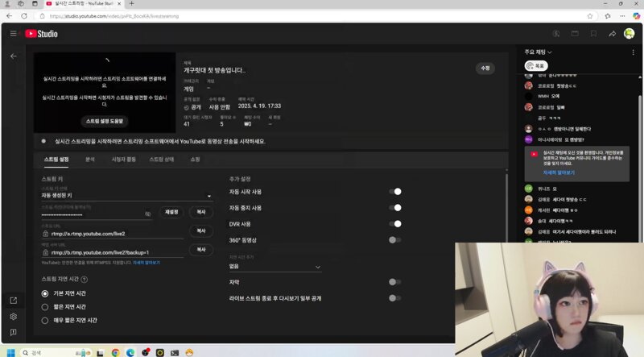Switch to the 스트림 설정 tab
Viewport: 644px width, 357px height.
[x=56, y=160]
